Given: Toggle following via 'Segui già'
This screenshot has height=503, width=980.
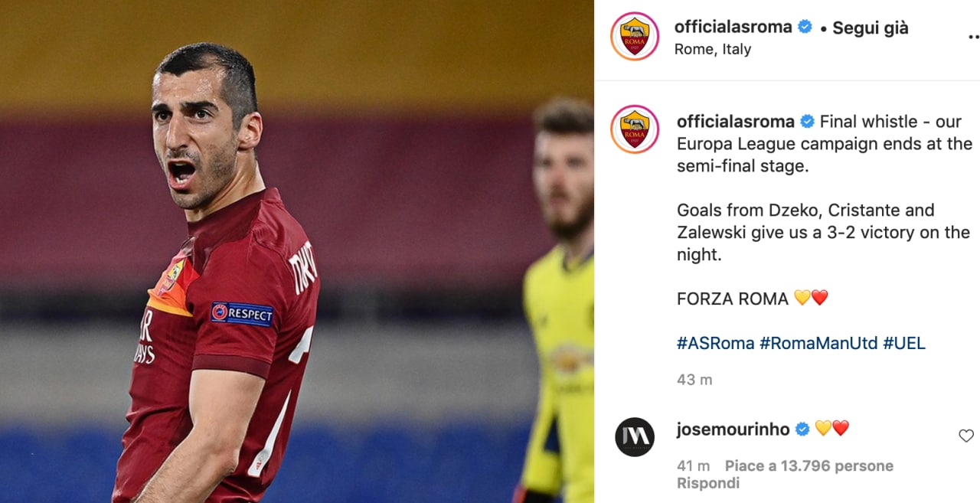Looking at the screenshot, I should click(871, 28).
